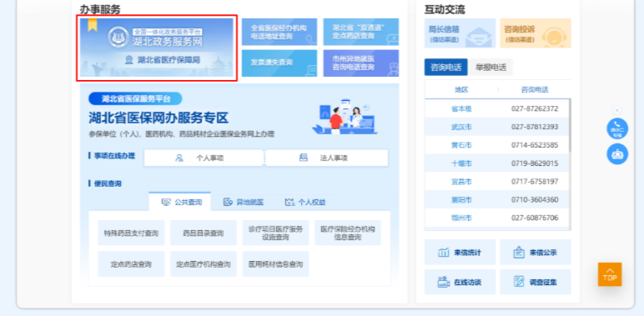Click the 十堰市 region link
644x316 pixels.
tap(461, 163)
